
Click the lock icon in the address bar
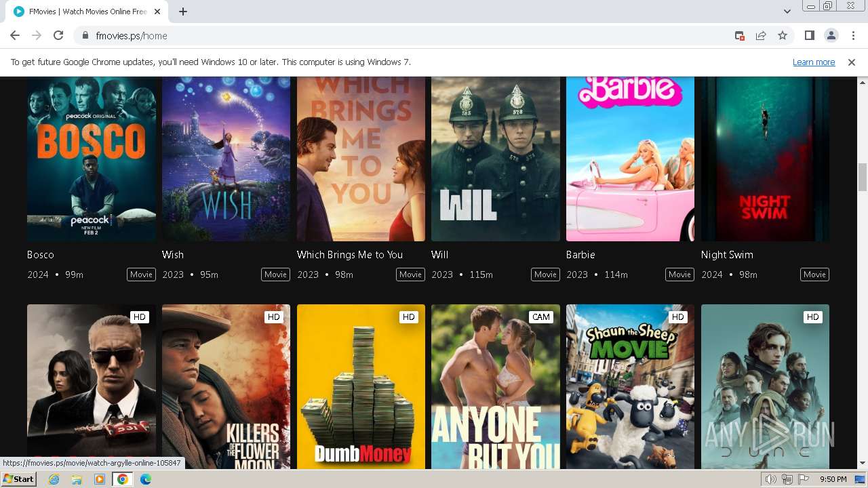coord(85,36)
